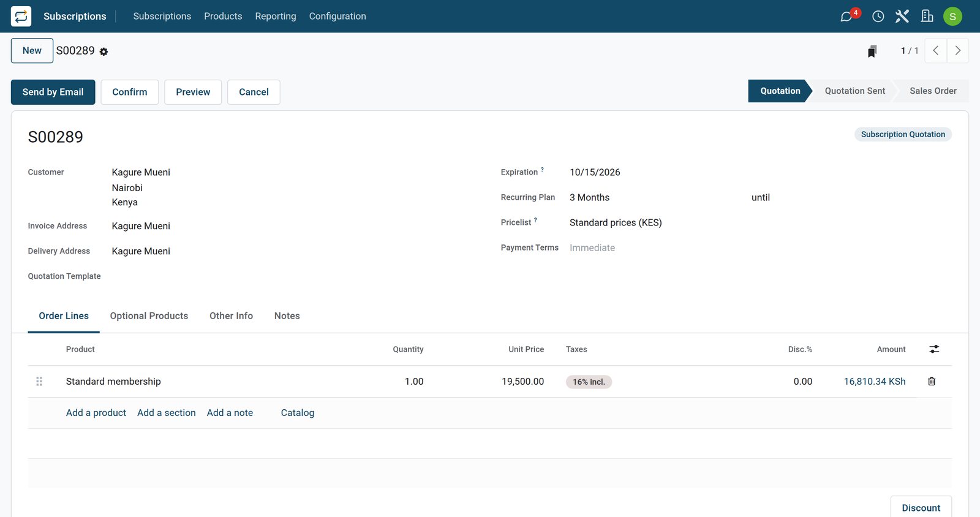Open the Products menu
The height and width of the screenshot is (517, 980).
point(223,17)
